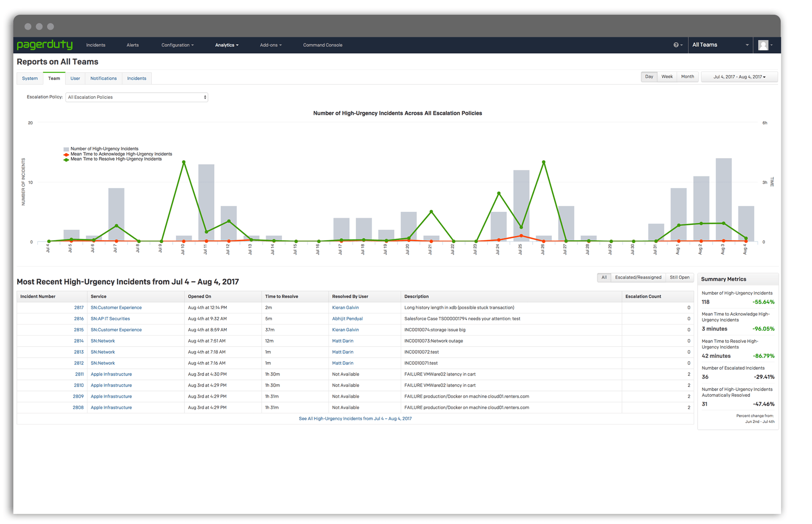Select the Day granularity button

pyautogui.click(x=649, y=77)
